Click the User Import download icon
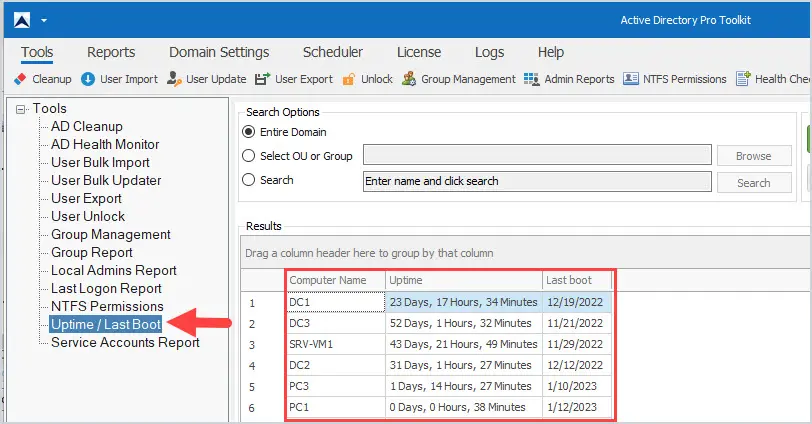Viewport: 812px width, 424px height. [x=88, y=79]
